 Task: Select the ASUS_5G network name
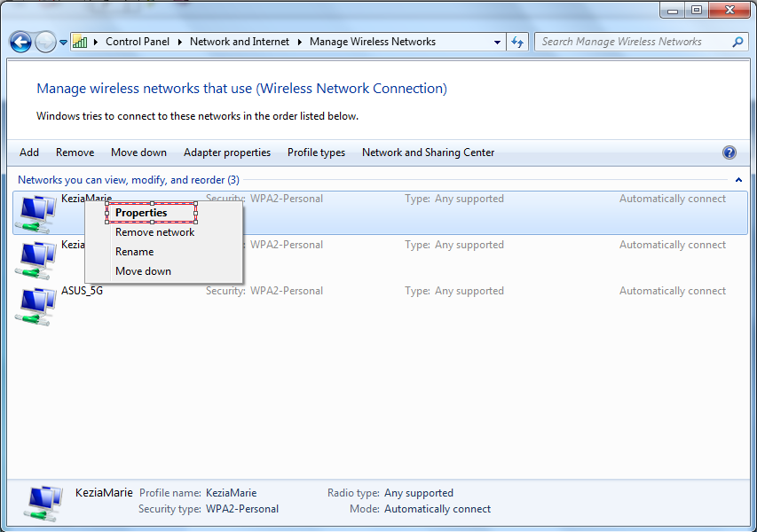coord(82,291)
